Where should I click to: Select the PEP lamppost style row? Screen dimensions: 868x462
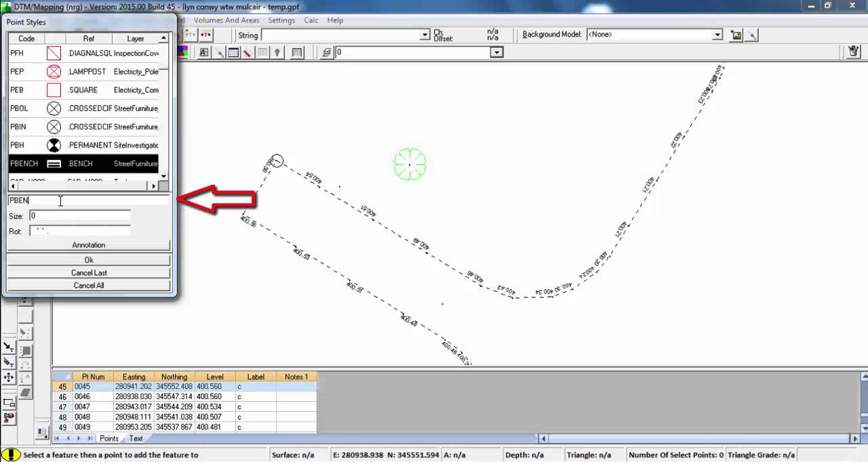pyautogui.click(x=83, y=71)
